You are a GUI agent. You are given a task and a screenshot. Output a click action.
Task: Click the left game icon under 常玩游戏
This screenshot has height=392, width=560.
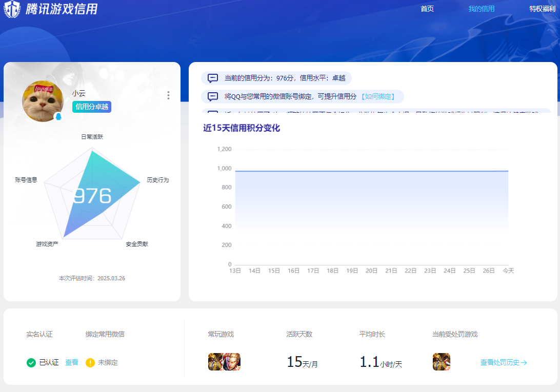point(215,362)
